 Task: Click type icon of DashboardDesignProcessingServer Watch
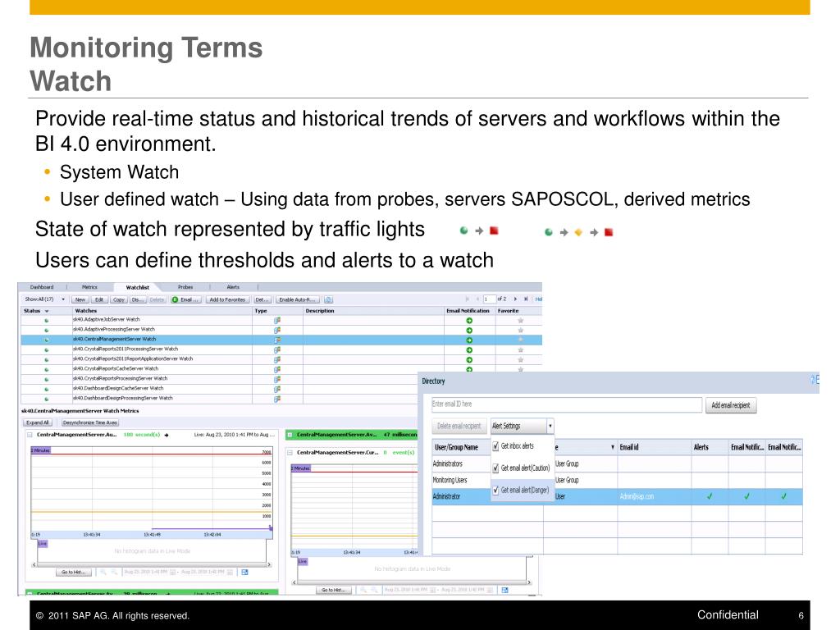277,399
